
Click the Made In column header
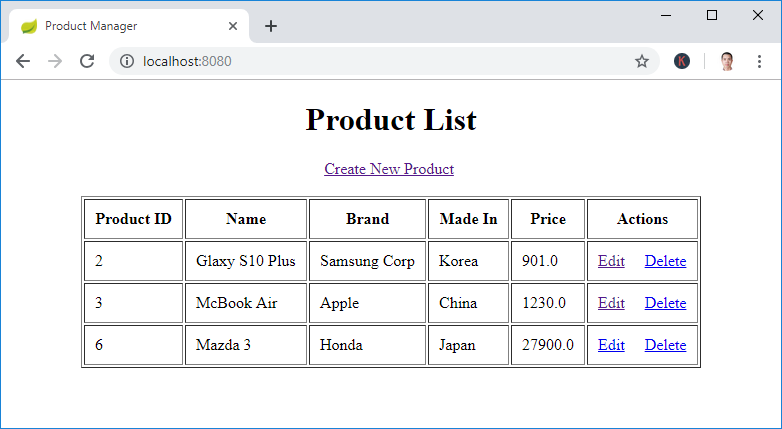click(468, 219)
